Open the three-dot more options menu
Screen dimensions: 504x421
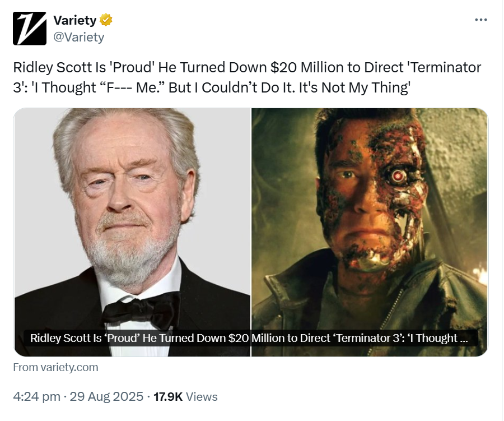click(x=481, y=20)
